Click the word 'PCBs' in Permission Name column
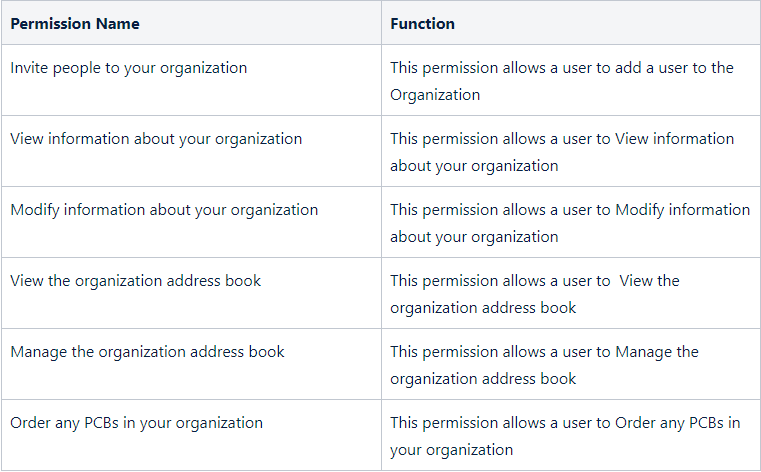The width and height of the screenshot is (761, 472). point(119,423)
